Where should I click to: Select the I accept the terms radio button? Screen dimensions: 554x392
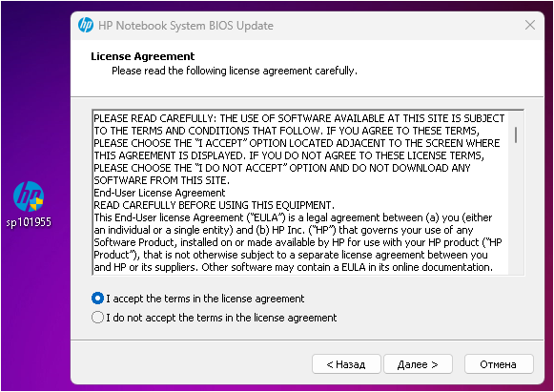[97, 299]
